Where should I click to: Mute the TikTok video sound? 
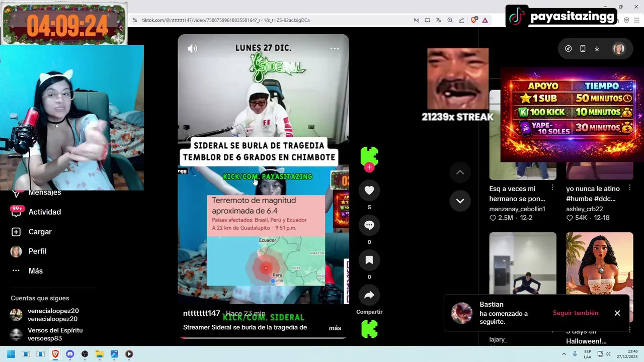(x=192, y=49)
